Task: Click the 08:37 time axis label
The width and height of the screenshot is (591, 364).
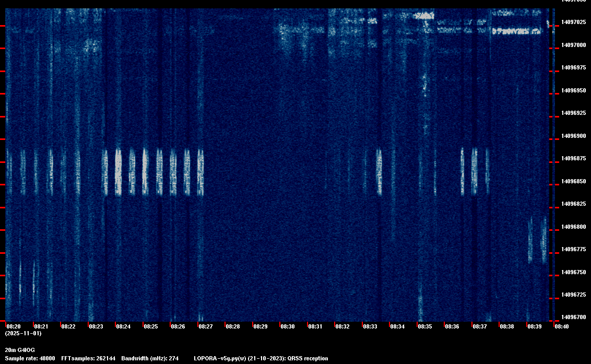Action: 480,326
